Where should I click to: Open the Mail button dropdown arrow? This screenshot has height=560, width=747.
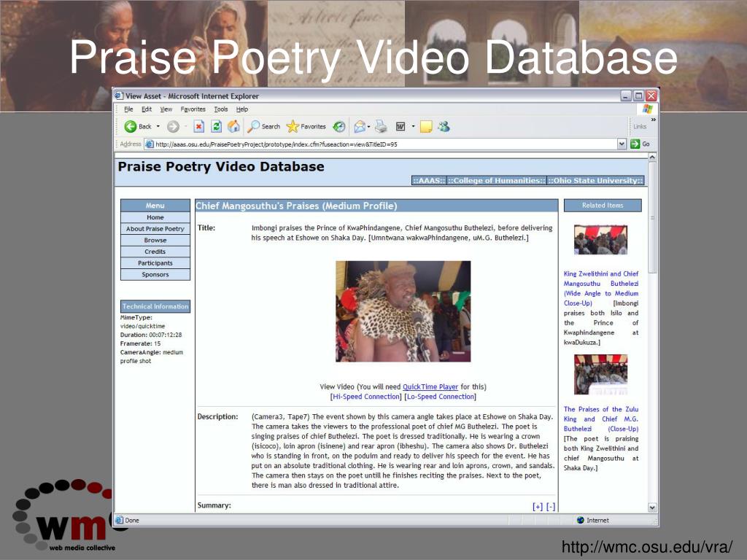pos(368,127)
